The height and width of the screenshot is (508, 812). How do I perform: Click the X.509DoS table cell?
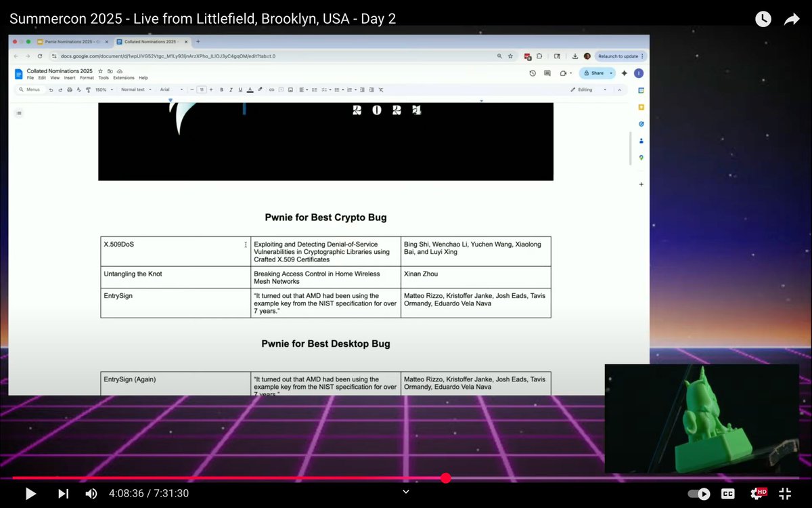[x=175, y=251]
